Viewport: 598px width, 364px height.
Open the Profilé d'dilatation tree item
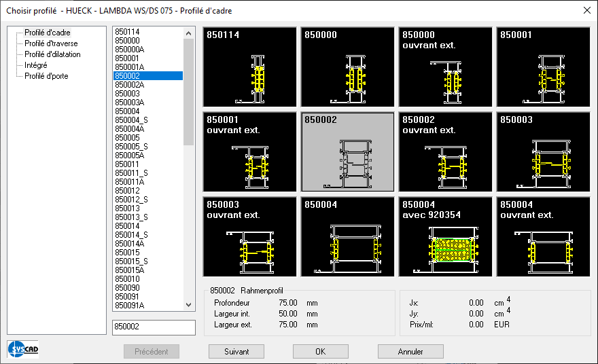52,54
